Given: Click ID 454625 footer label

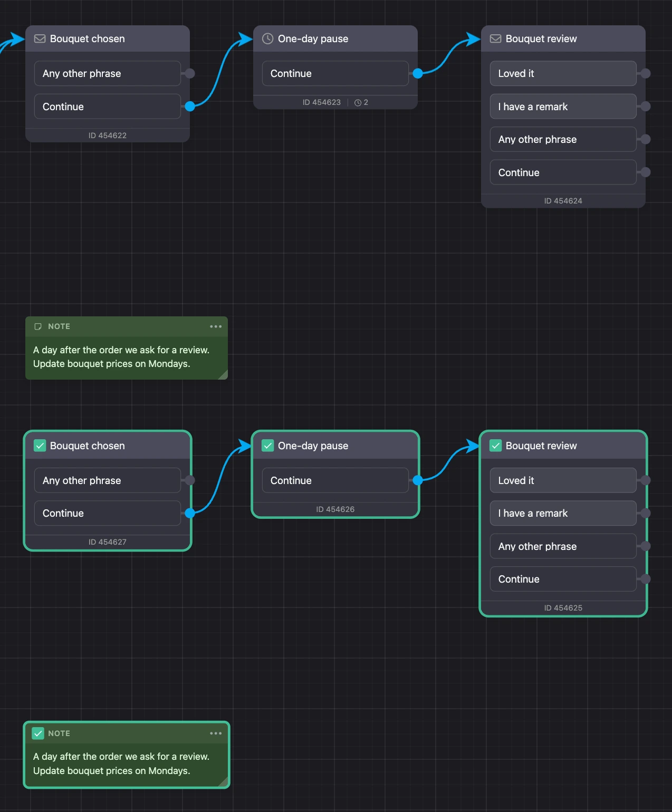Looking at the screenshot, I should tap(563, 608).
